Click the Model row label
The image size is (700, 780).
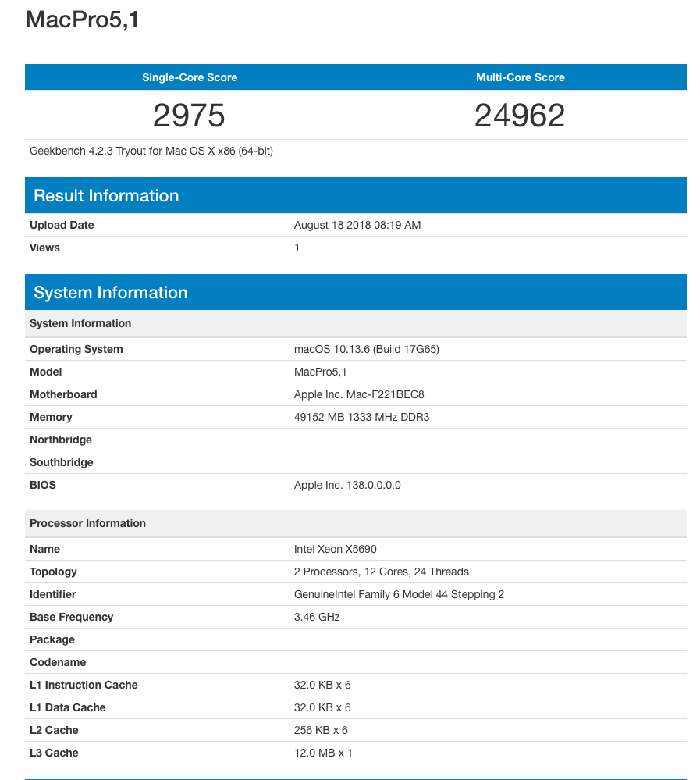click(x=46, y=372)
